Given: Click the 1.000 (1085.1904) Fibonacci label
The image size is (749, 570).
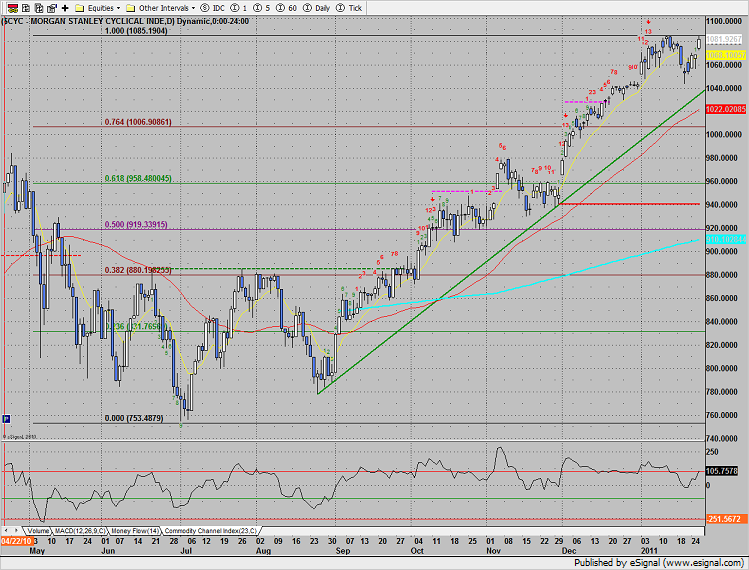Looking at the screenshot, I should [x=136, y=31].
